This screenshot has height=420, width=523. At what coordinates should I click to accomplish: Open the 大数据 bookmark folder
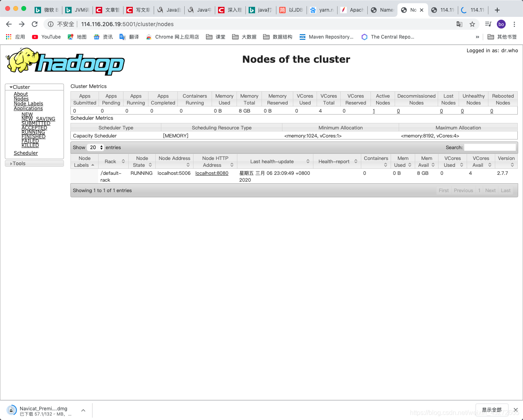tap(244, 37)
